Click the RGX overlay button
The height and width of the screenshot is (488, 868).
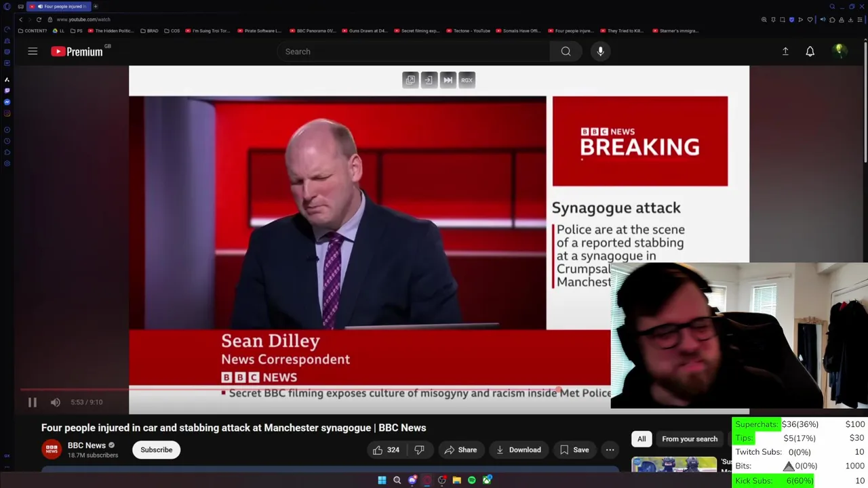467,80
